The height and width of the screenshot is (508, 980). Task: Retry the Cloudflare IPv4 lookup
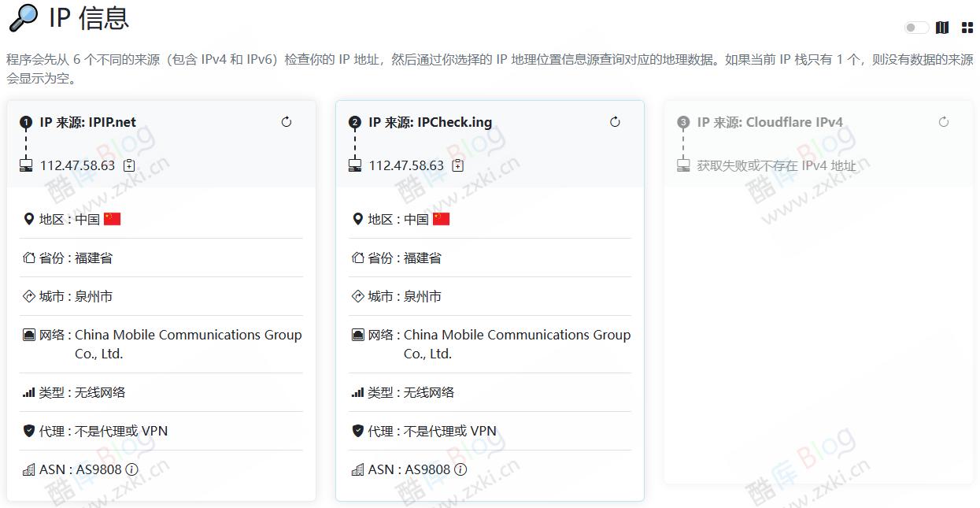[944, 122]
